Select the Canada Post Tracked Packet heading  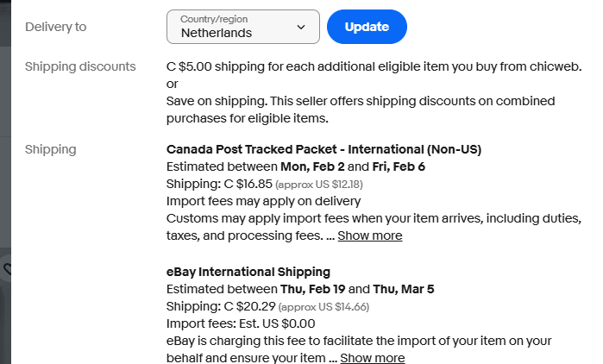click(323, 149)
